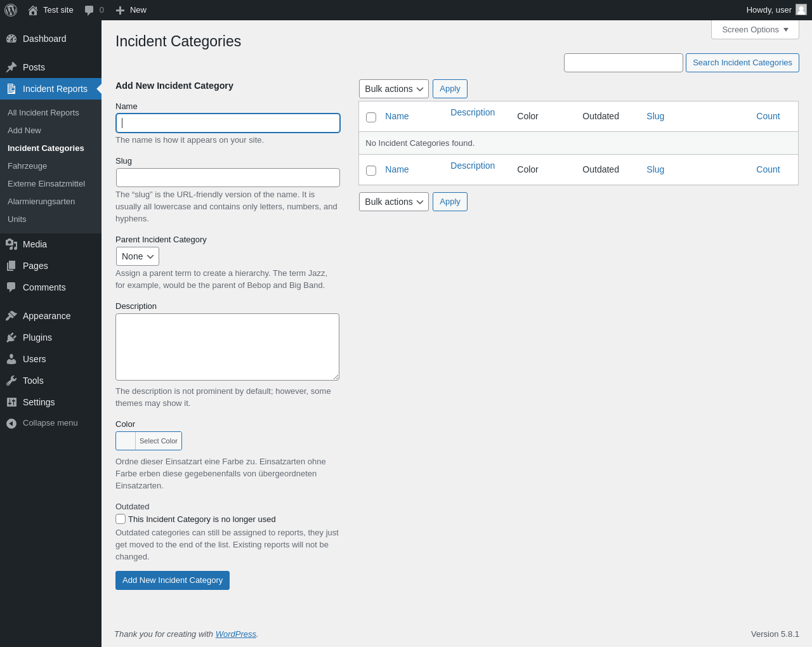
Task: Open the Media icon in sidebar
Action: pyautogui.click(x=11, y=244)
